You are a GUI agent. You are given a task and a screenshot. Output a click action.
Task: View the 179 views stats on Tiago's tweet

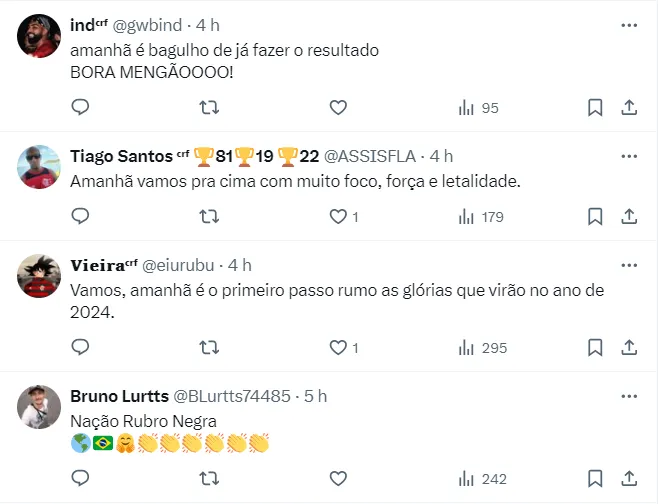coord(482,217)
